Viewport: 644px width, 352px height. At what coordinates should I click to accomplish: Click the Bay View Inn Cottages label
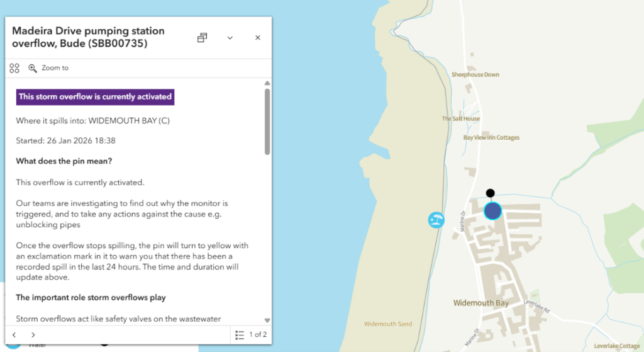[491, 137]
